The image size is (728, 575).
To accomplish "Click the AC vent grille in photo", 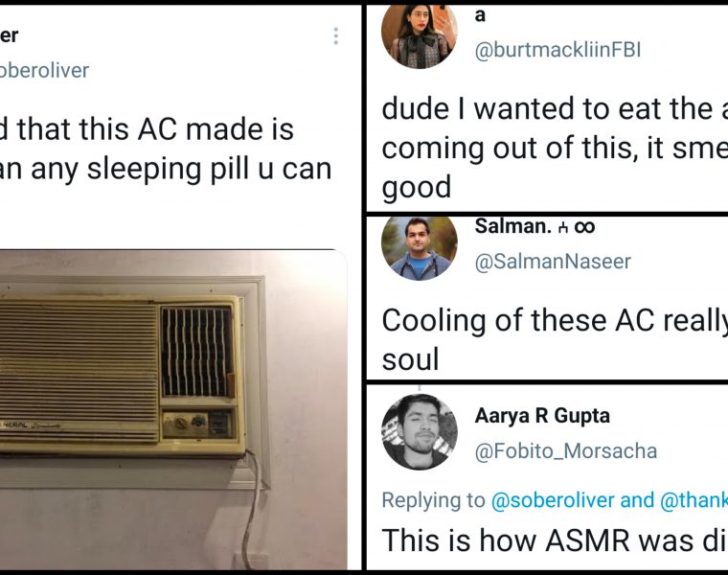I will click(197, 351).
